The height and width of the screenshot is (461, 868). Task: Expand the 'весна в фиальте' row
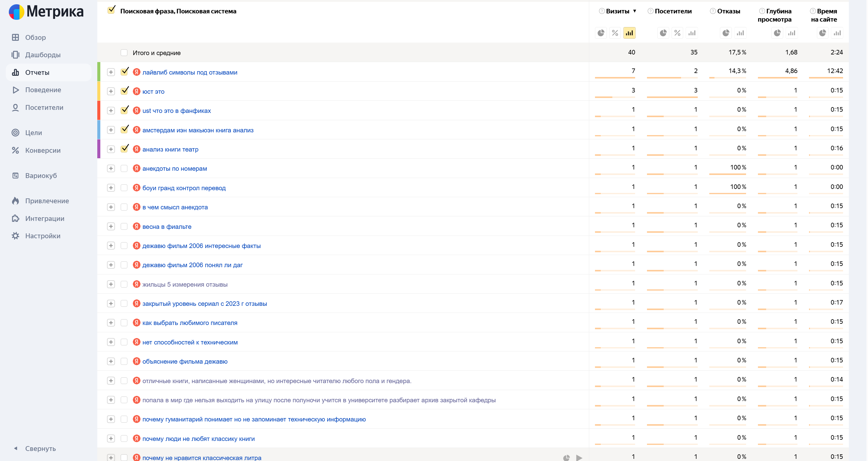tap(111, 226)
